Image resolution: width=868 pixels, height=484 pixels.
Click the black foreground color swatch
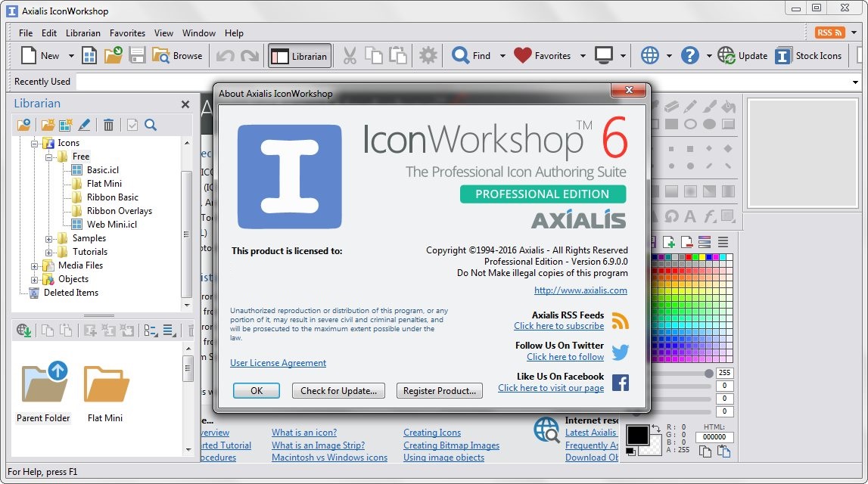click(637, 436)
